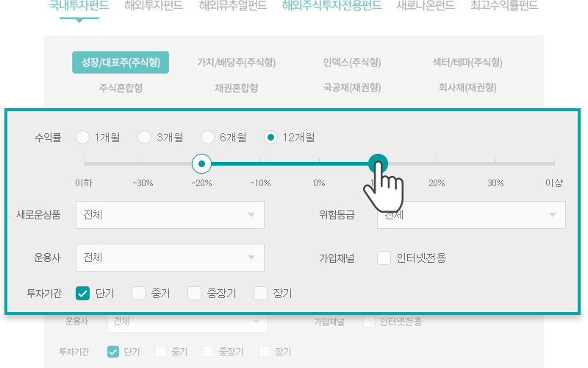Select the 최고수익률펀드 tab
This screenshot has height=368, width=588.
click(504, 7)
